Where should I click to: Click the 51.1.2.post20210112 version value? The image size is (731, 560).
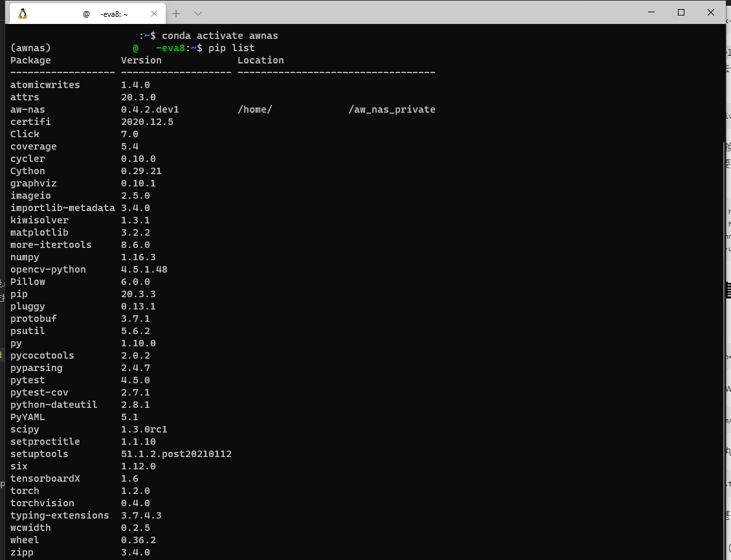(176, 454)
